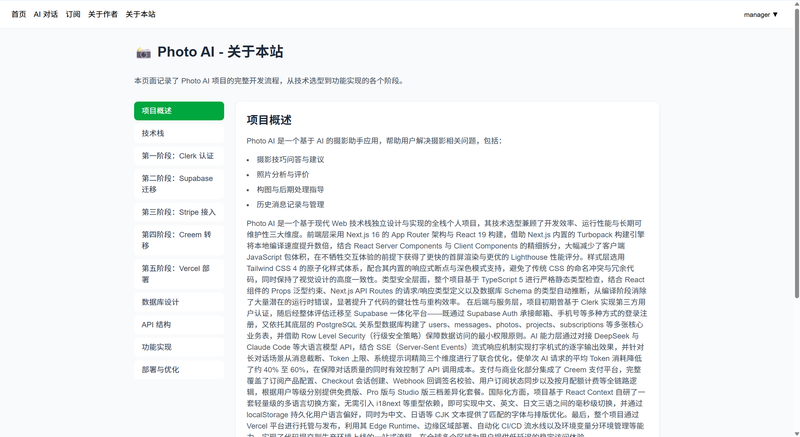Click the intro line 本页面记录了 Photo AI 项目
The width and height of the screenshot is (800, 437).
pos(269,81)
